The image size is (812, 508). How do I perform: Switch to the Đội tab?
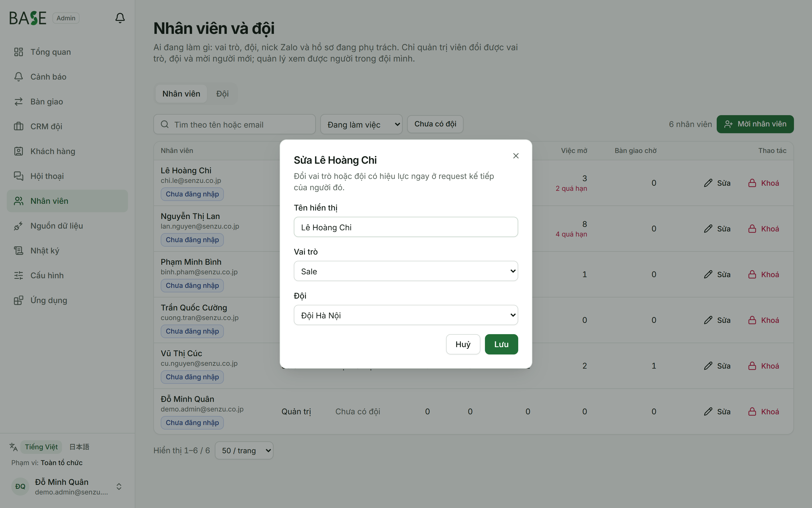coord(222,94)
